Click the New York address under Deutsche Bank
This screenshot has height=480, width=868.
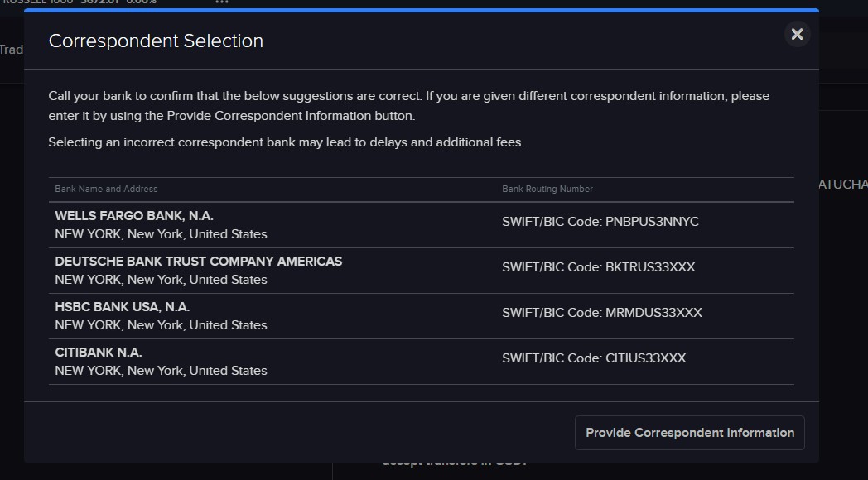coord(161,280)
